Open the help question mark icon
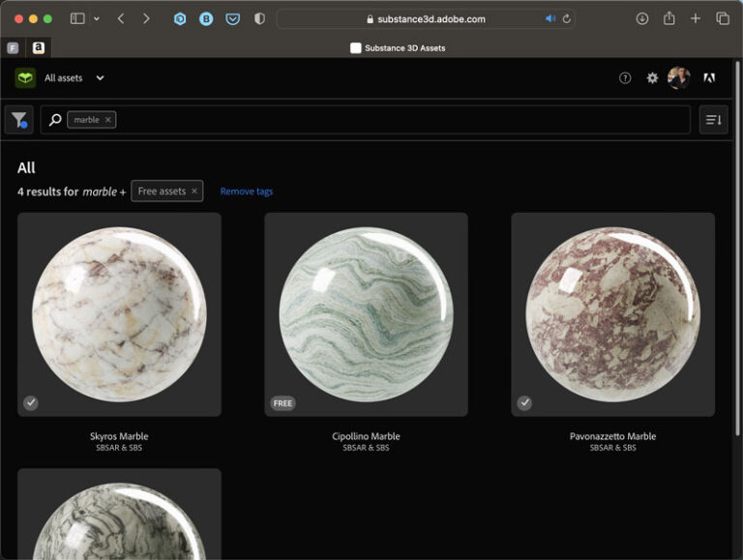Image resolution: width=743 pixels, height=560 pixels. point(625,78)
